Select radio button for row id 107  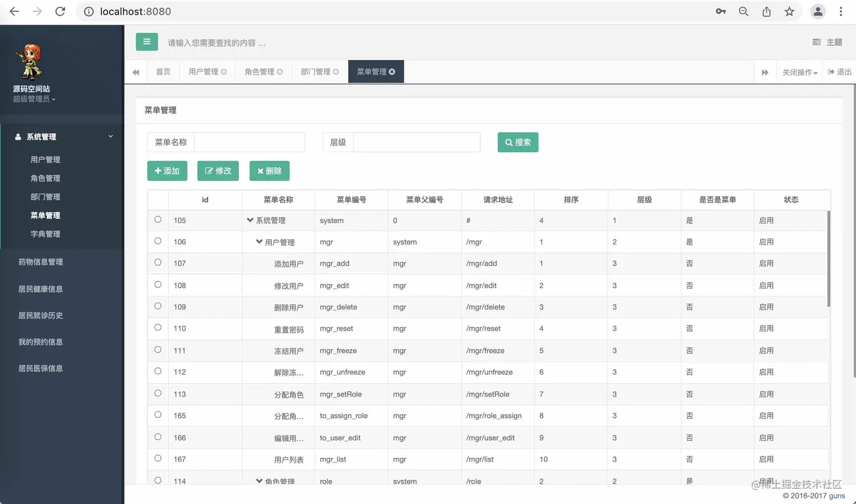point(158,262)
